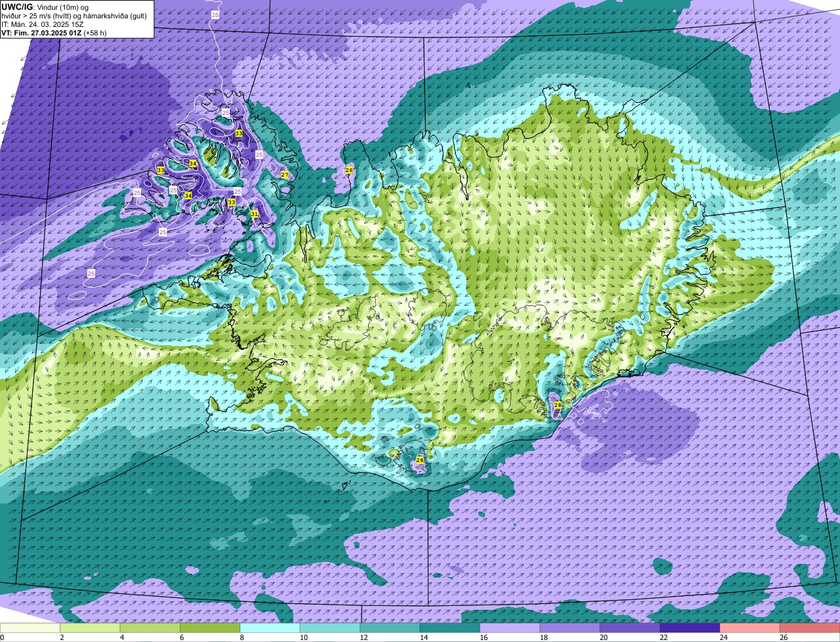Select the 16–18 m/s pale lavender legend swatch
The height and width of the screenshot is (642, 840).
click(x=510, y=628)
